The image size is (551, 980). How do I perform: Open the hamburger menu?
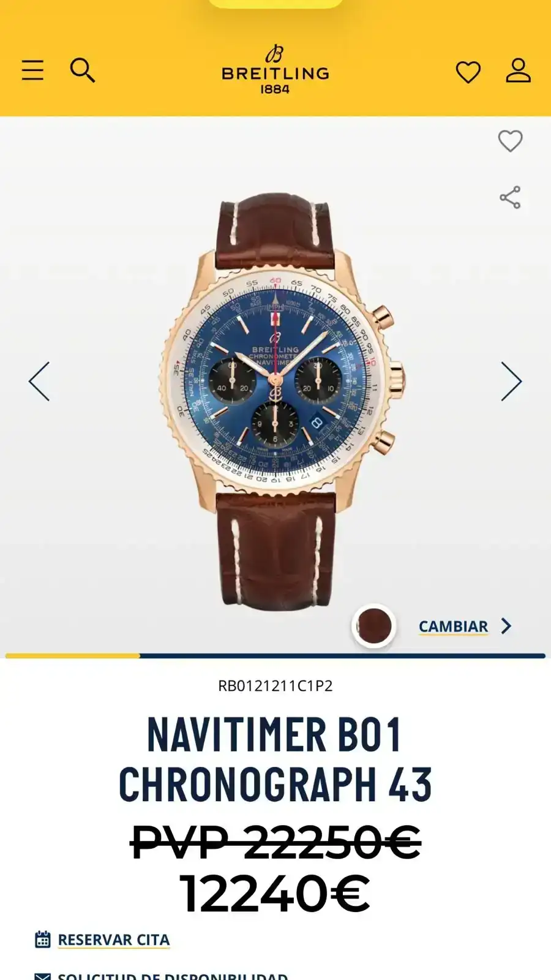(x=32, y=70)
